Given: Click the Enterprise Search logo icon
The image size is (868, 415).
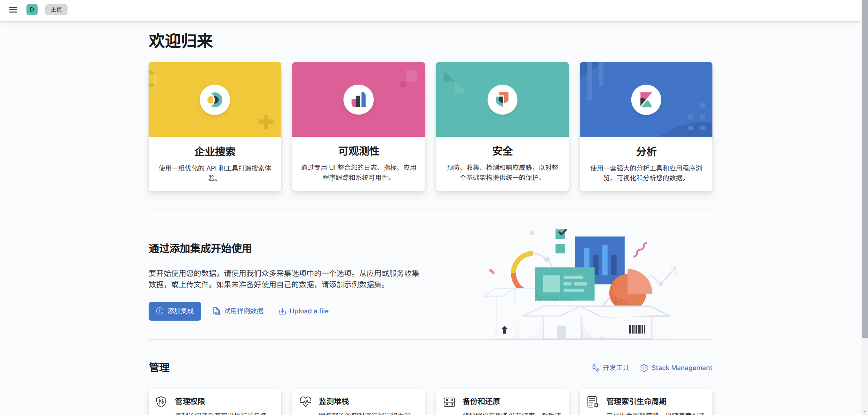Looking at the screenshot, I should pos(215,100).
